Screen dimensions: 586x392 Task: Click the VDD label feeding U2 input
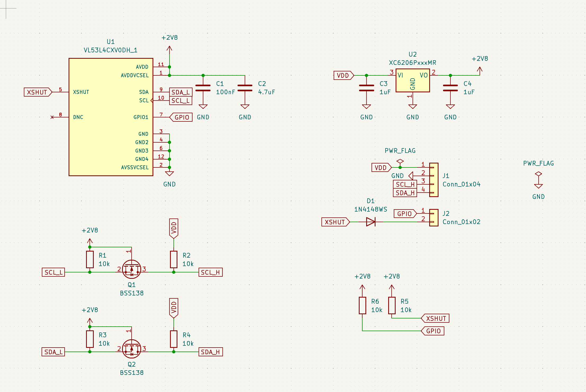343,75
